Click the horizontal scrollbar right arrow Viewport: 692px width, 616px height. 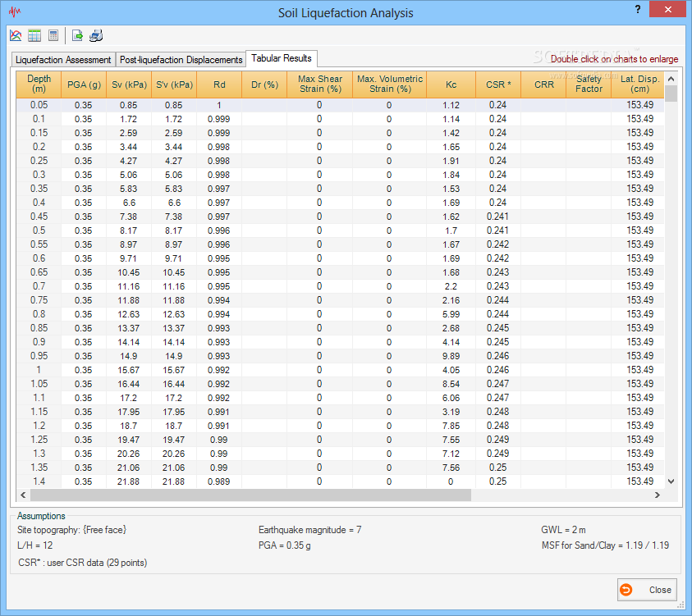coord(658,495)
